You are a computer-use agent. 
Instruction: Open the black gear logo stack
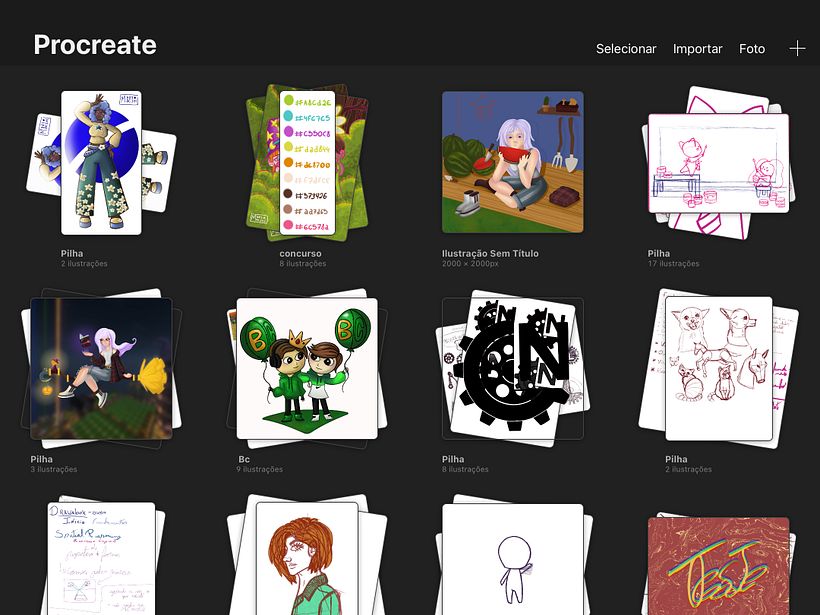[x=512, y=367]
